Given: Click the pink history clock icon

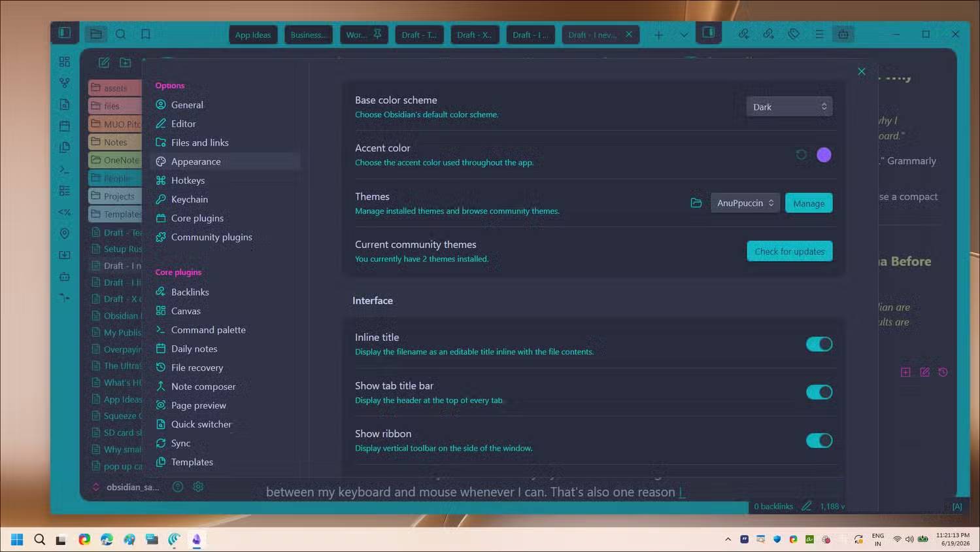Looking at the screenshot, I should click(x=943, y=372).
